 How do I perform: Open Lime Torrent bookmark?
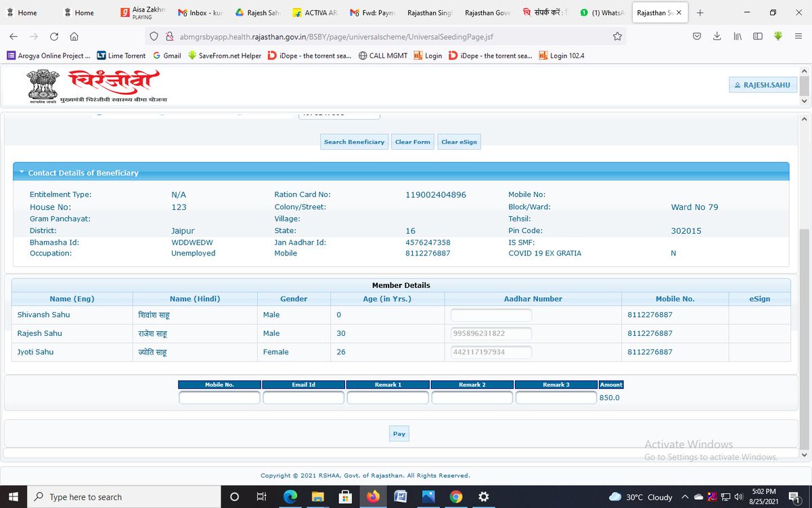click(121, 56)
